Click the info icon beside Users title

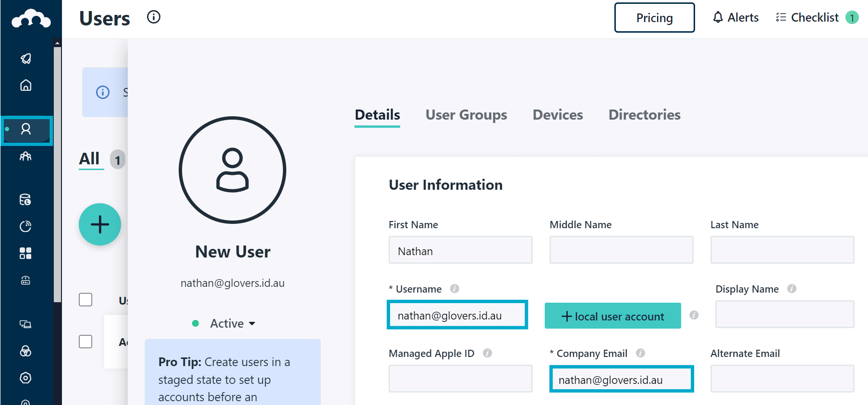click(x=154, y=17)
